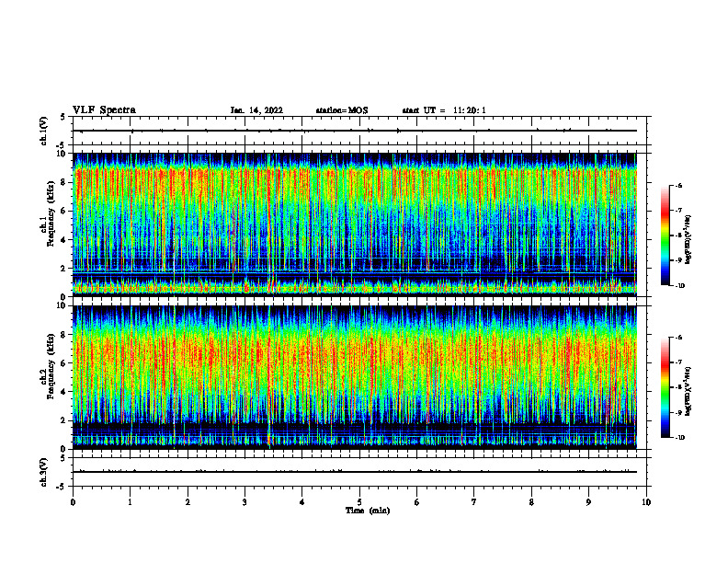Click the "-10" label below ch.2 colorbar

tap(679, 438)
